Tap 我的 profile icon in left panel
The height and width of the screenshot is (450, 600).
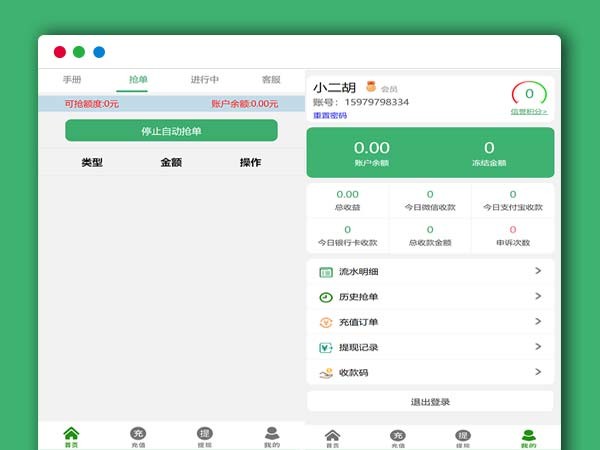[x=272, y=434]
